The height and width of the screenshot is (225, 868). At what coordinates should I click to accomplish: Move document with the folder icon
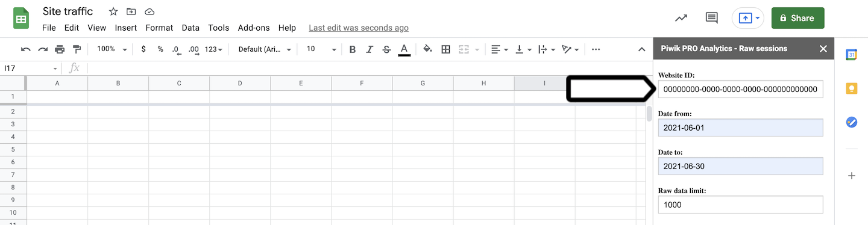click(131, 11)
